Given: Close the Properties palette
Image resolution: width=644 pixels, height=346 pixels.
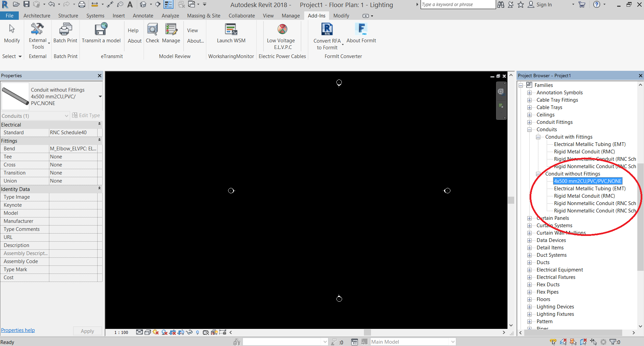Looking at the screenshot, I should [x=100, y=76].
